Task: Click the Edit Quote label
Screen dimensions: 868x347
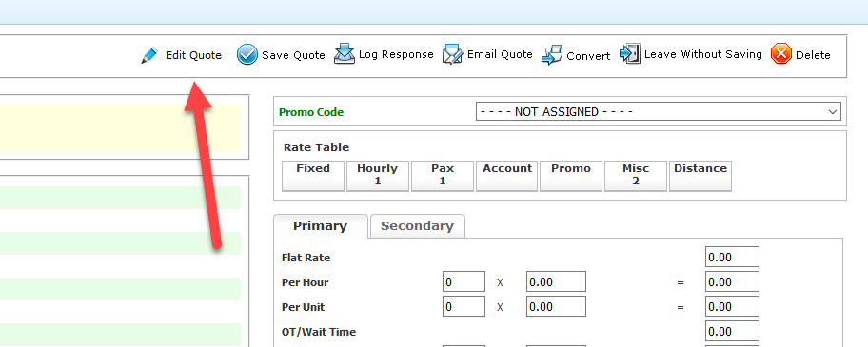Action: pyautogui.click(x=194, y=55)
